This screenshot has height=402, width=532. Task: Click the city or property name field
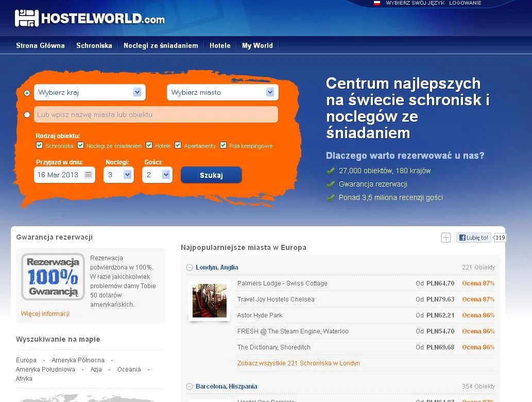[x=156, y=115]
